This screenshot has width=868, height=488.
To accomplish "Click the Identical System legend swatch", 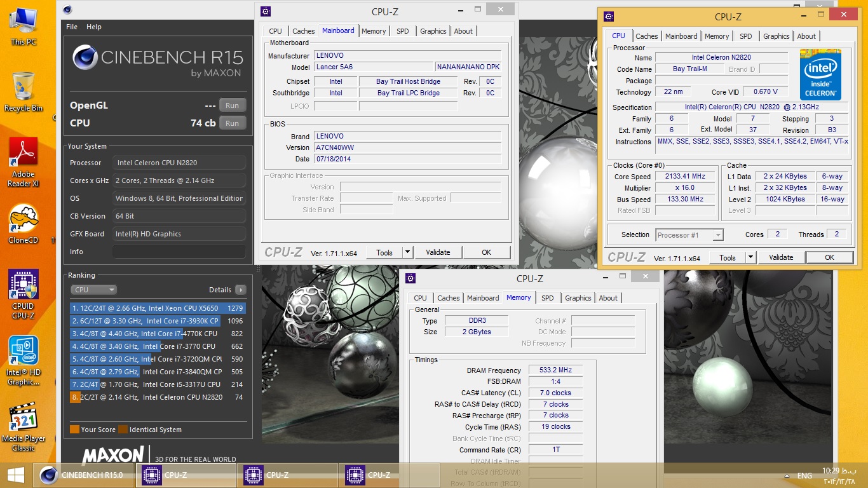I will tap(123, 430).
